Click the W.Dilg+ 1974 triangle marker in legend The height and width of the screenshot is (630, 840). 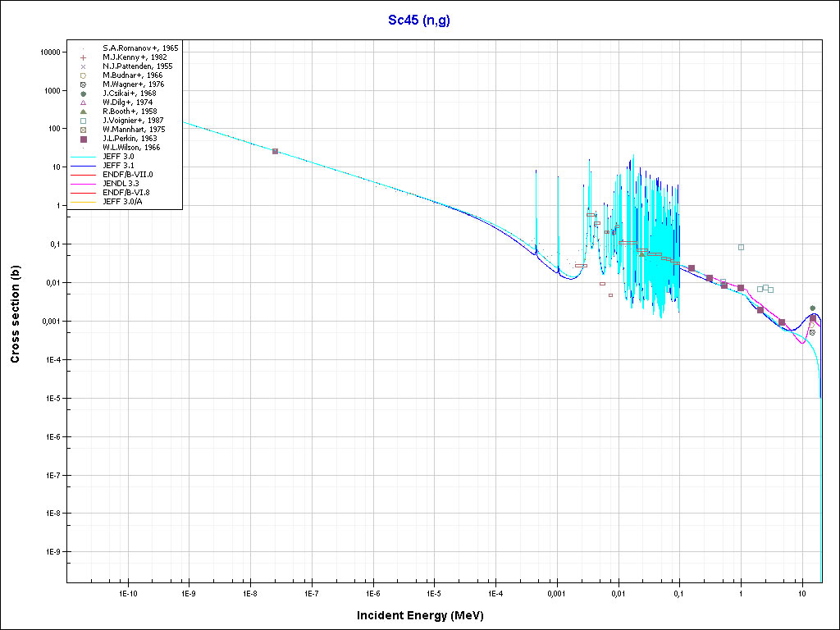coord(83,103)
